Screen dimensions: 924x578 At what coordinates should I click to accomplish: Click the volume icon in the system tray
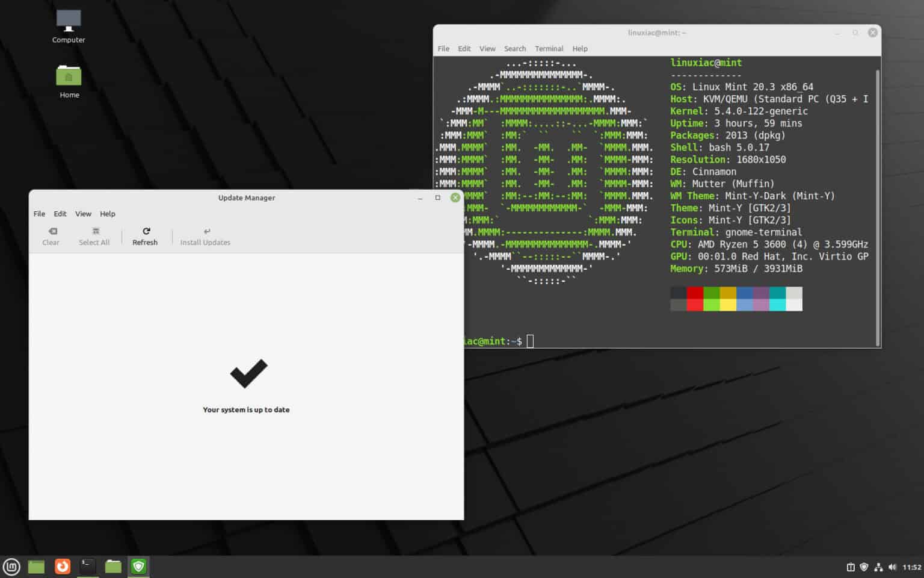click(x=892, y=567)
